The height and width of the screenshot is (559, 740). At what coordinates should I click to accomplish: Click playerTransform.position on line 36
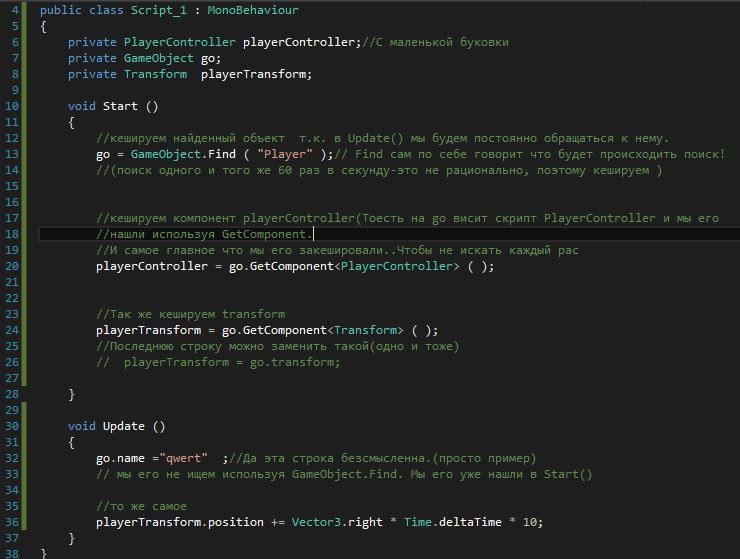click(180, 522)
